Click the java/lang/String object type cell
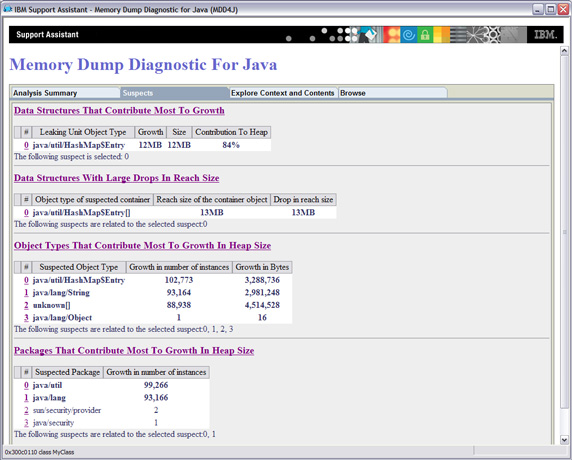572x460 pixels. (x=61, y=293)
